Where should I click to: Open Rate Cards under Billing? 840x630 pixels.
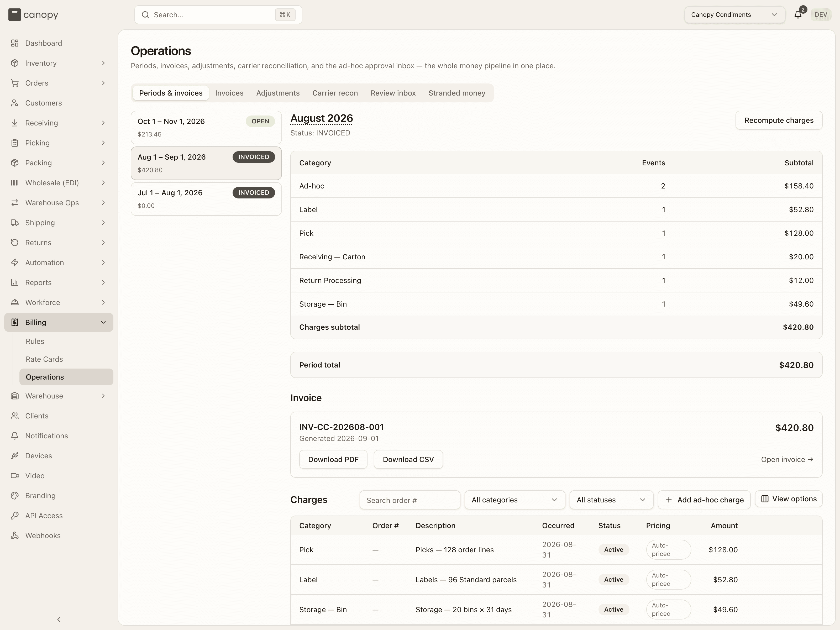[66, 359]
